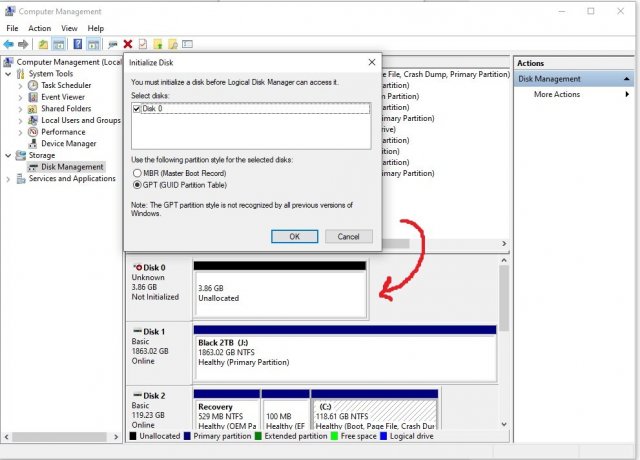This screenshot has width=640, height=460.
Task: Select the Disk 0 unallocated 3.86 GB region
Action: pyautogui.click(x=279, y=293)
